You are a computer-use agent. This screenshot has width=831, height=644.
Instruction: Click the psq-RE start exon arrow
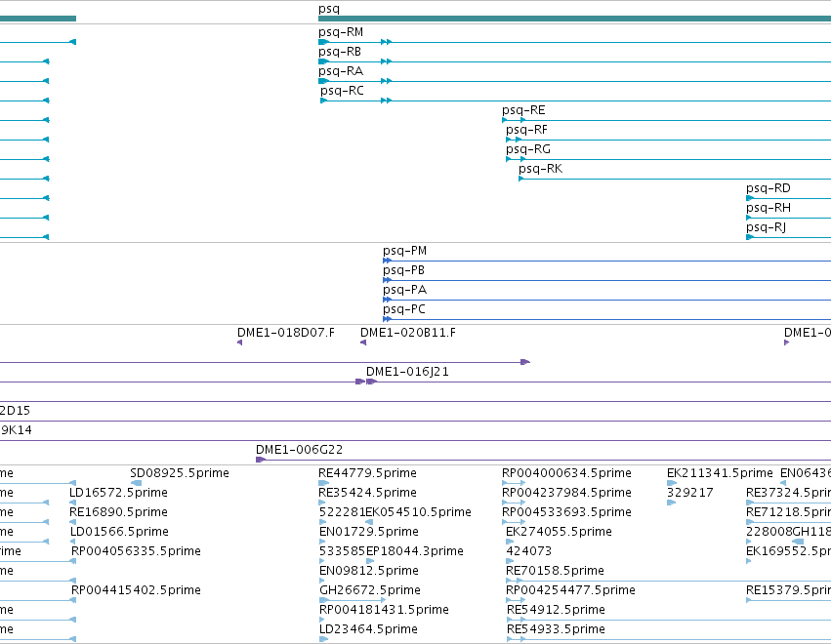coord(505,120)
